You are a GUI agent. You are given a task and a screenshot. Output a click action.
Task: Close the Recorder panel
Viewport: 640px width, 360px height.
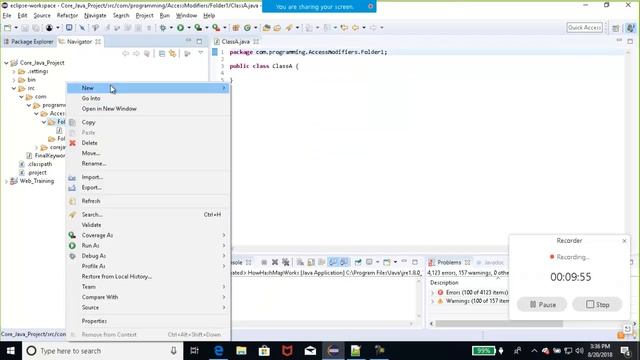point(624,241)
